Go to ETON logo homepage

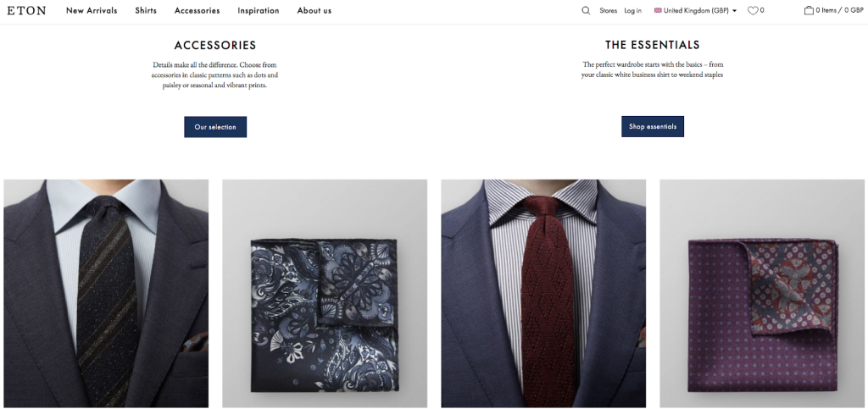26,10
